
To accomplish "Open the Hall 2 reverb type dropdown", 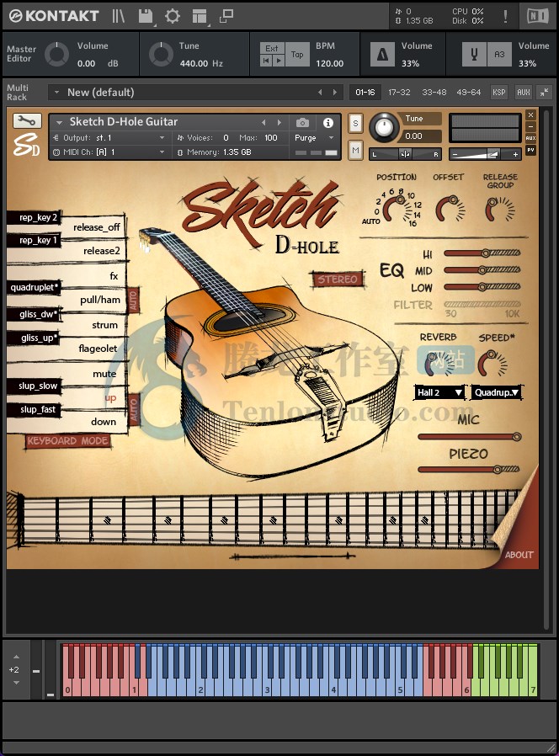I will coord(439,392).
